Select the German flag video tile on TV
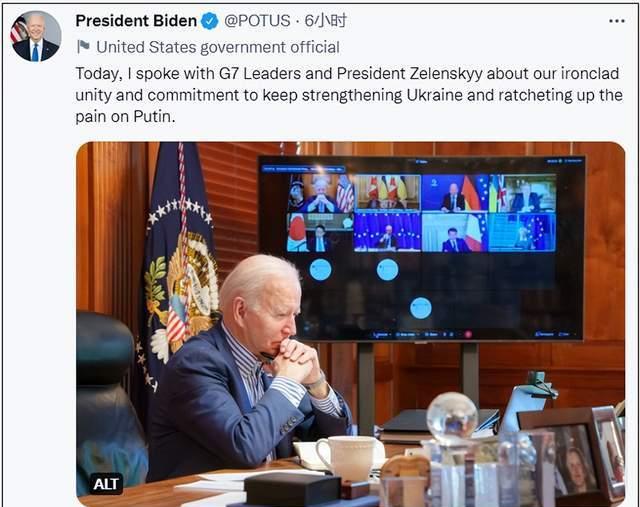This screenshot has width=640, height=507. point(455,193)
